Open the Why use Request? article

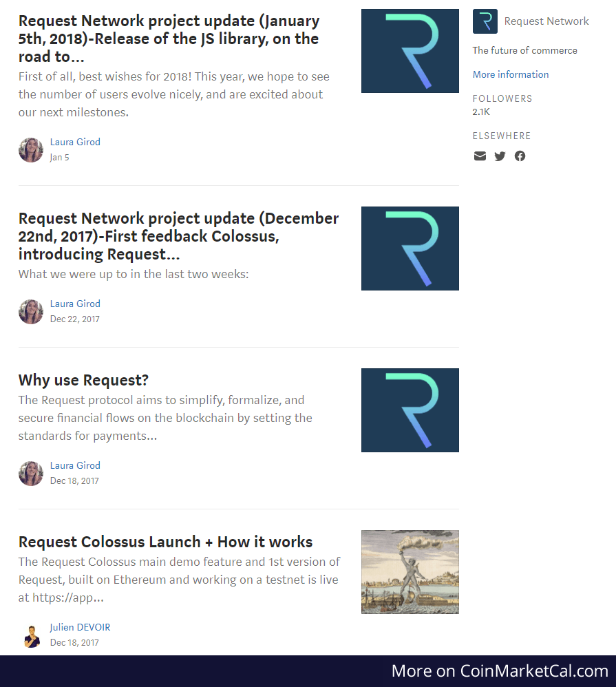point(84,380)
